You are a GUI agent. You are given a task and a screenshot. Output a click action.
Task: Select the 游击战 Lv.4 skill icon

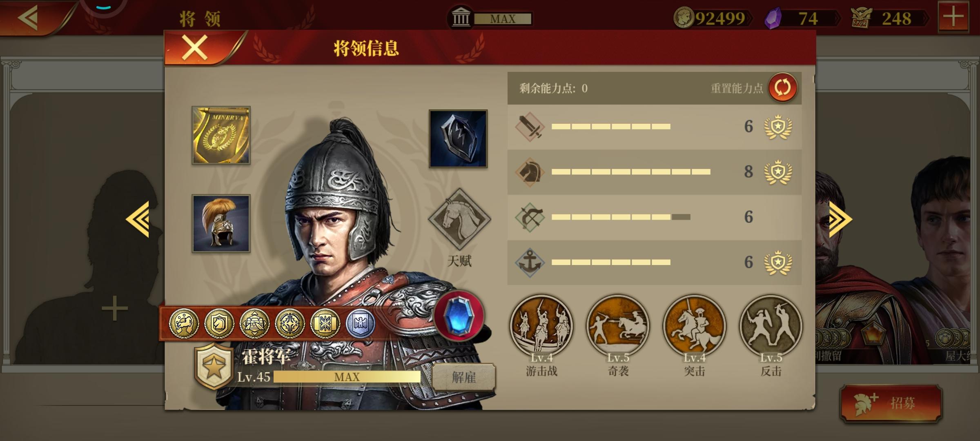pyautogui.click(x=541, y=326)
